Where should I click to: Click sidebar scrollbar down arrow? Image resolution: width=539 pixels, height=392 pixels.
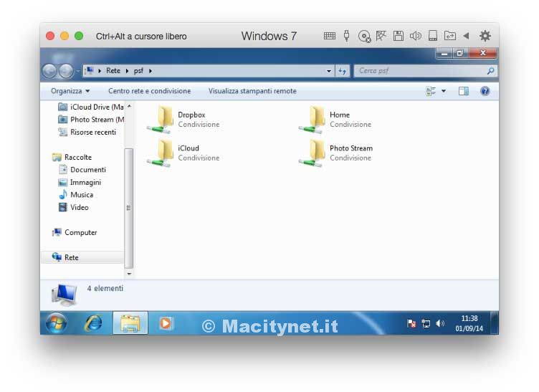(x=129, y=274)
